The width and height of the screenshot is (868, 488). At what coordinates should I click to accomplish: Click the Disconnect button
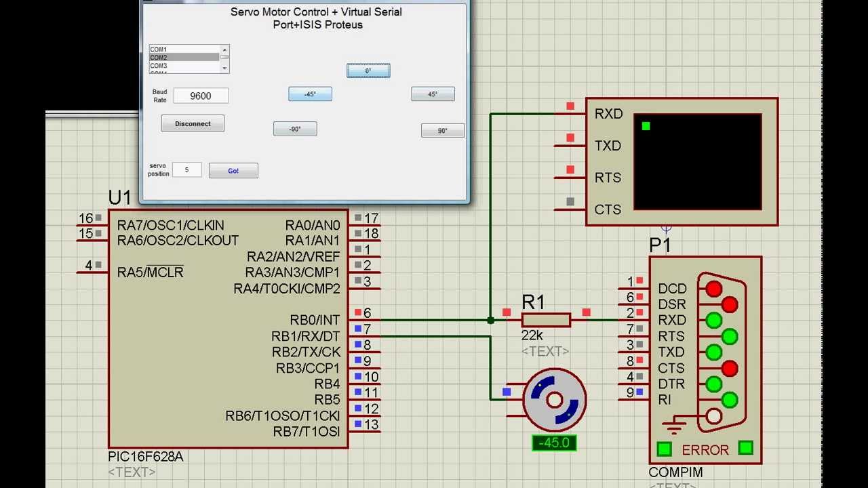click(x=193, y=123)
